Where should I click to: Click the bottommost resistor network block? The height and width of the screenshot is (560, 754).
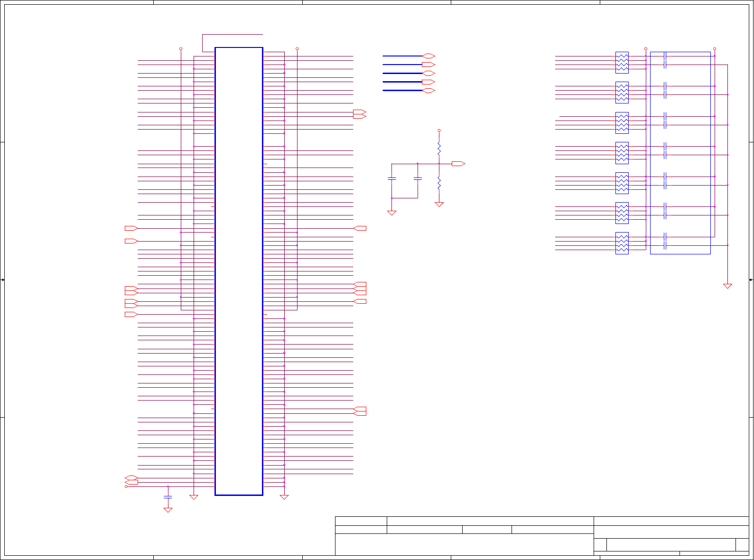pos(622,243)
